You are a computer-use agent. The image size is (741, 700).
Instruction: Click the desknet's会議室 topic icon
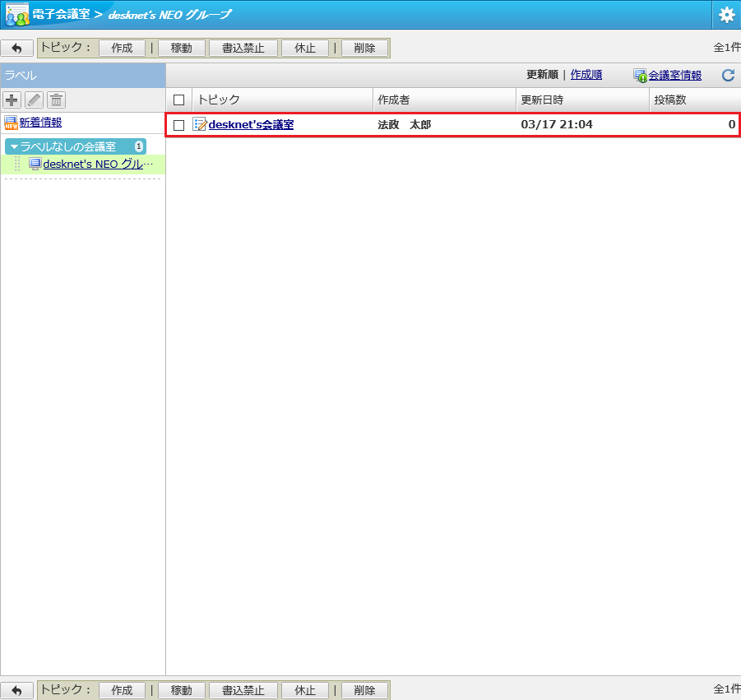[200, 124]
